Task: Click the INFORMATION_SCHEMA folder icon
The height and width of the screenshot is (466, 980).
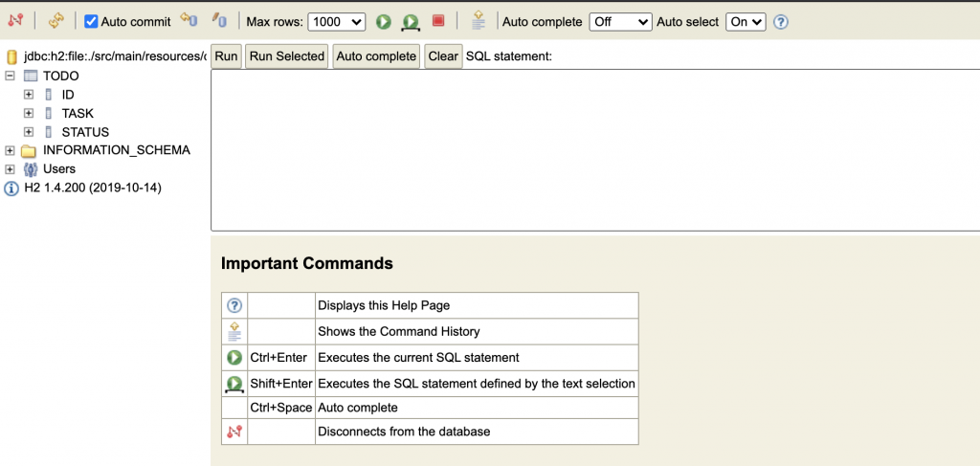Action: tap(29, 151)
